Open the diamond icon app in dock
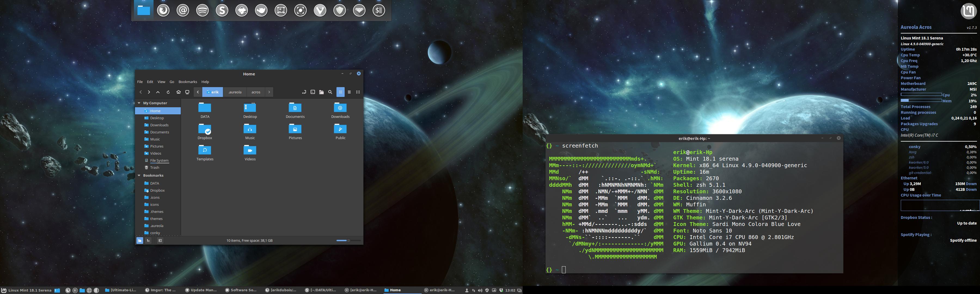This screenshot has height=294, width=980. [x=359, y=10]
